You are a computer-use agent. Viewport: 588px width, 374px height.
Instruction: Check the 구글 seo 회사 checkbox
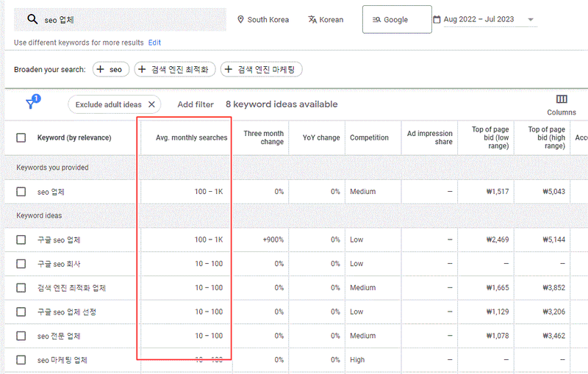pos(21,264)
